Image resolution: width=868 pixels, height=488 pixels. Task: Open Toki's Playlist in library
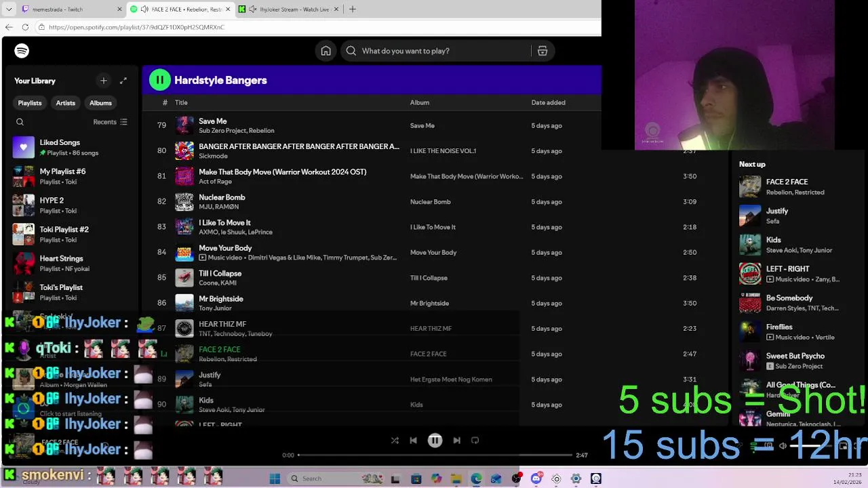pos(71,292)
